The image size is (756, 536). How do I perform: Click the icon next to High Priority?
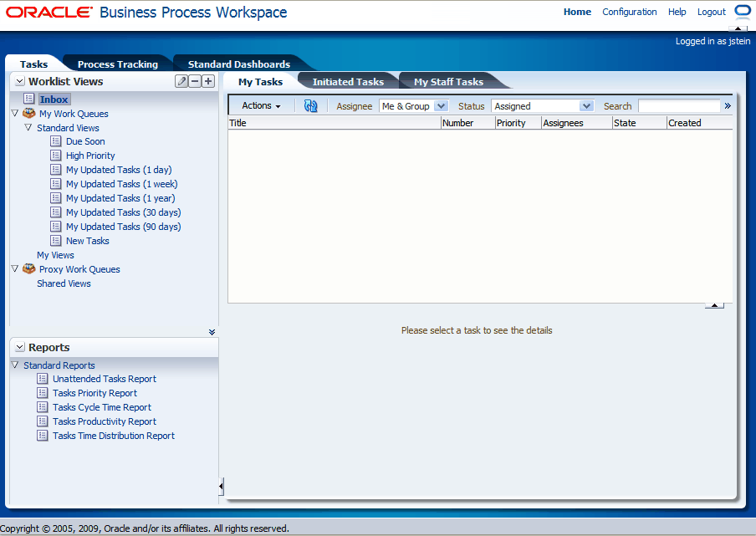tap(56, 156)
